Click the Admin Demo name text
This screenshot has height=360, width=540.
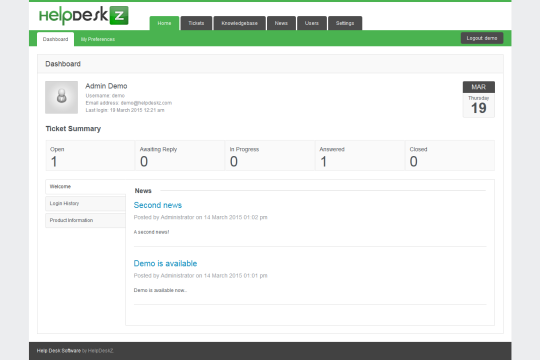pyautogui.click(x=106, y=86)
